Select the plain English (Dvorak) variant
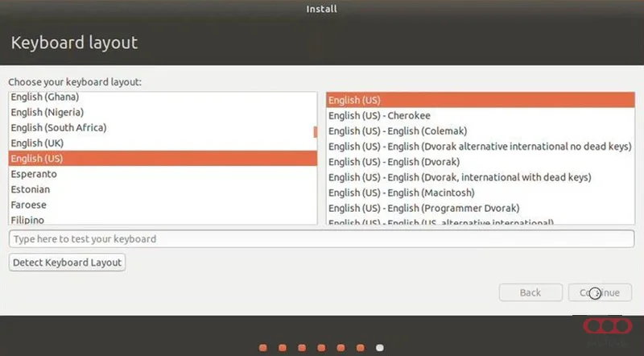 (394, 162)
